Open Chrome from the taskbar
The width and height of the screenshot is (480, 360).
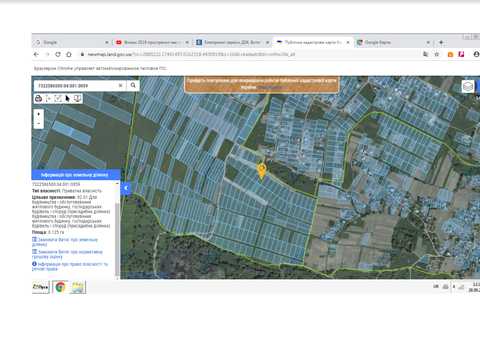point(60,287)
